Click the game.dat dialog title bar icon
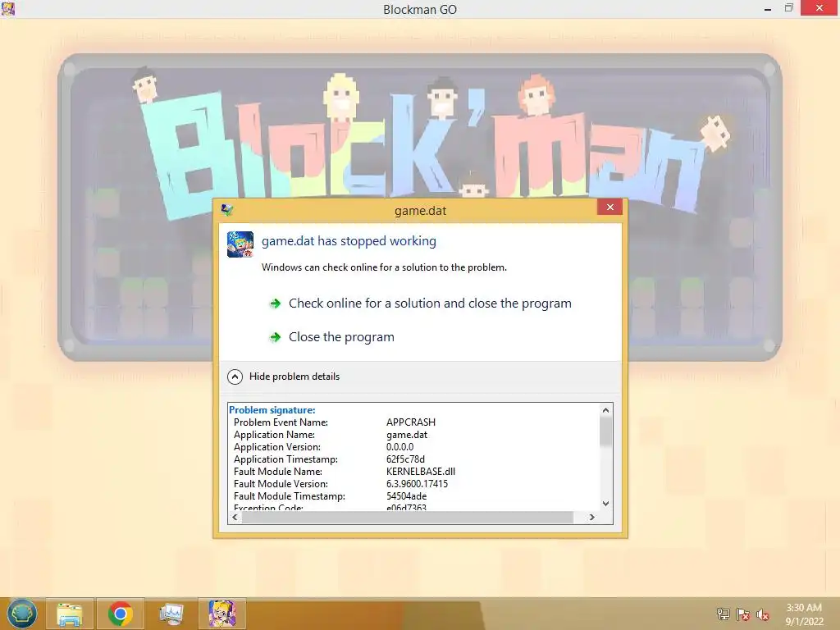The image size is (840, 630). pos(227,210)
